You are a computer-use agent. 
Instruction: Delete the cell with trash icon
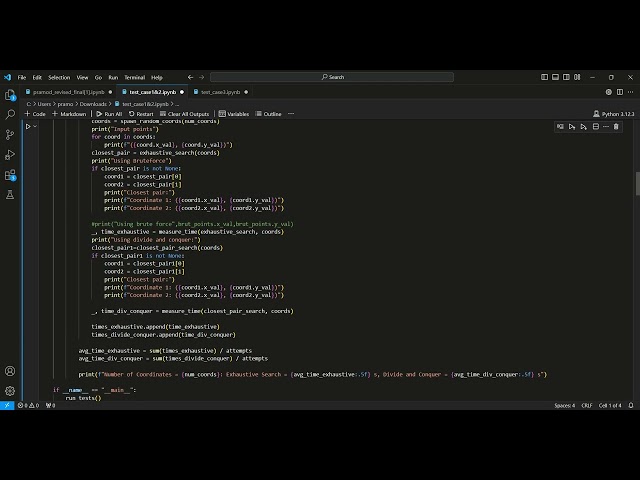616,127
